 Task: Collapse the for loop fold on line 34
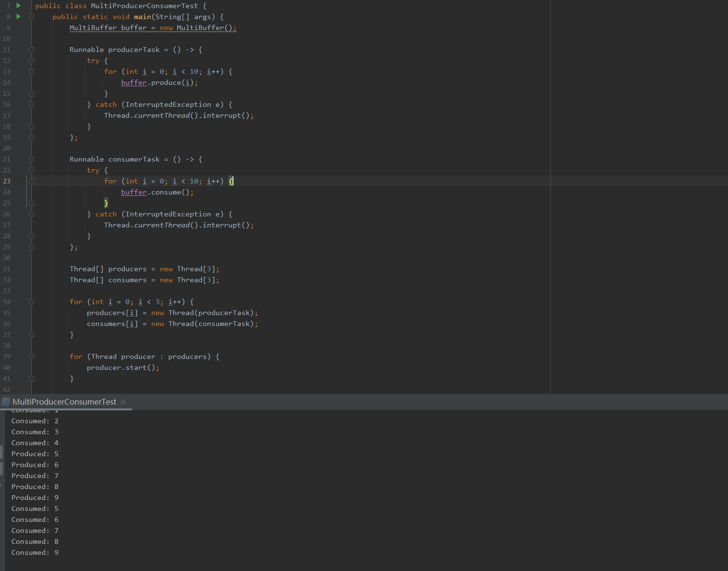(x=31, y=302)
